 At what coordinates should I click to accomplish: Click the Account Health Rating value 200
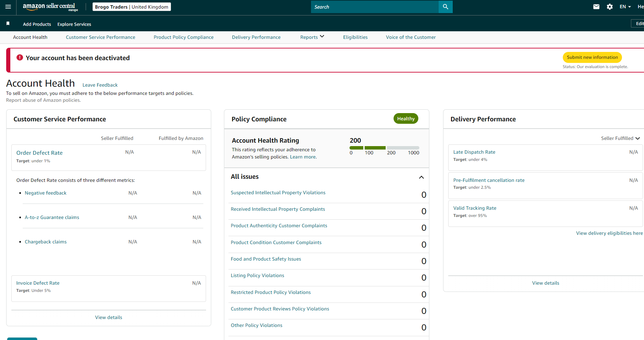click(x=355, y=140)
